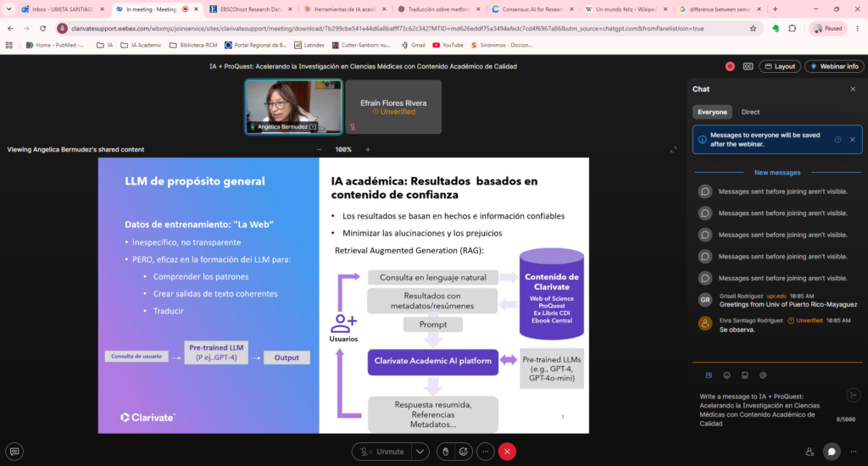
Task: Click Elvis Santiago Rodriguez 'Se observa.' message
Action: click(x=737, y=330)
